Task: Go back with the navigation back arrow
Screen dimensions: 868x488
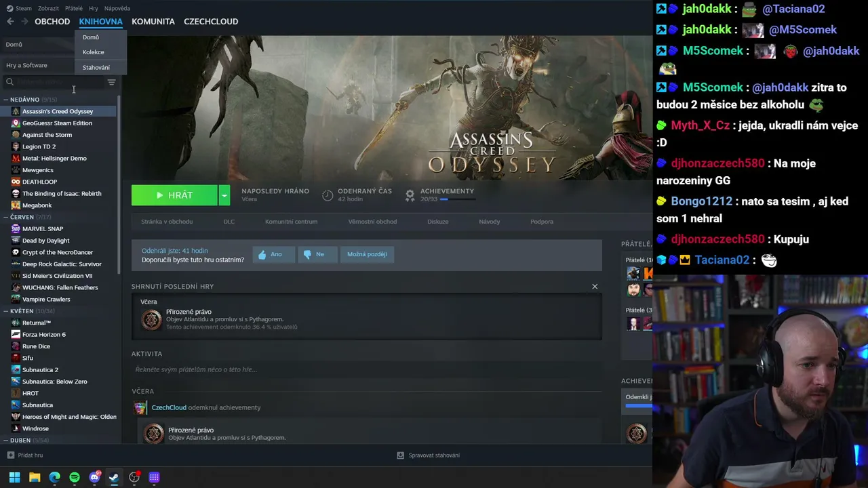Action: pyautogui.click(x=10, y=22)
